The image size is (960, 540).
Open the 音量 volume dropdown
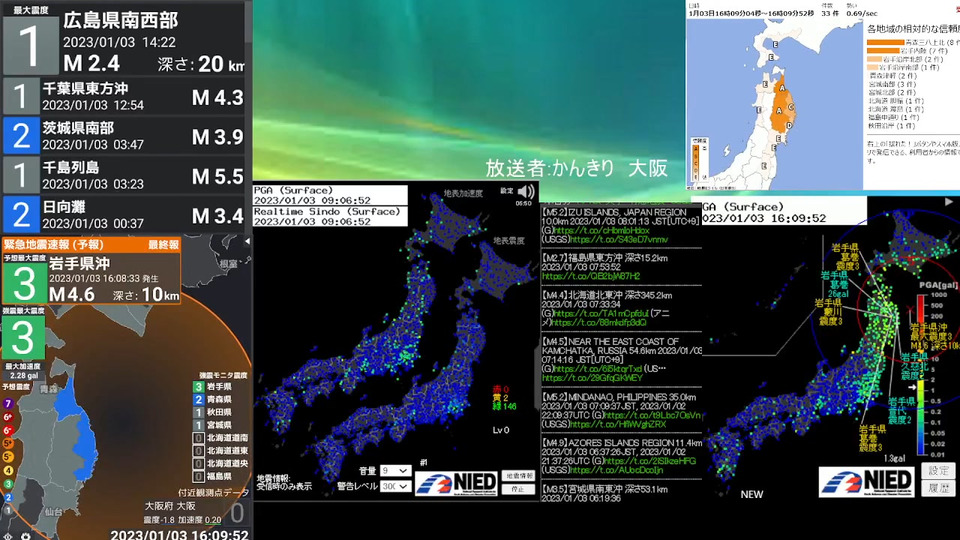tap(395, 470)
